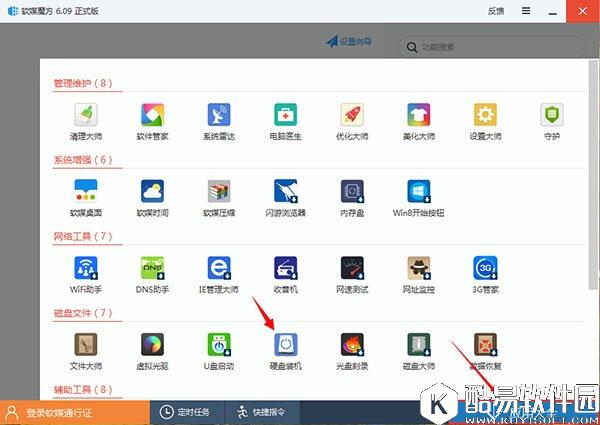Open 清理大师 cleaning tool icon
600x425 pixels.
[86, 115]
